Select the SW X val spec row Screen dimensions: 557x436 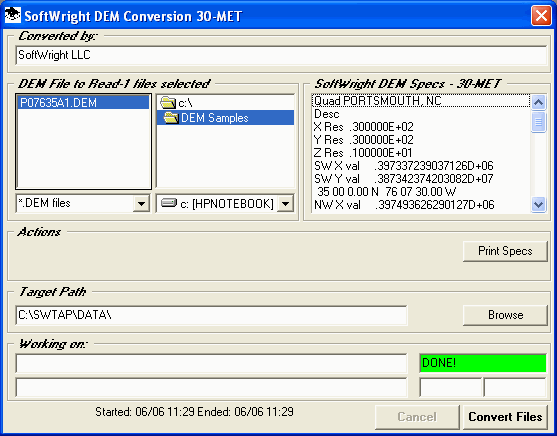(x=422, y=166)
